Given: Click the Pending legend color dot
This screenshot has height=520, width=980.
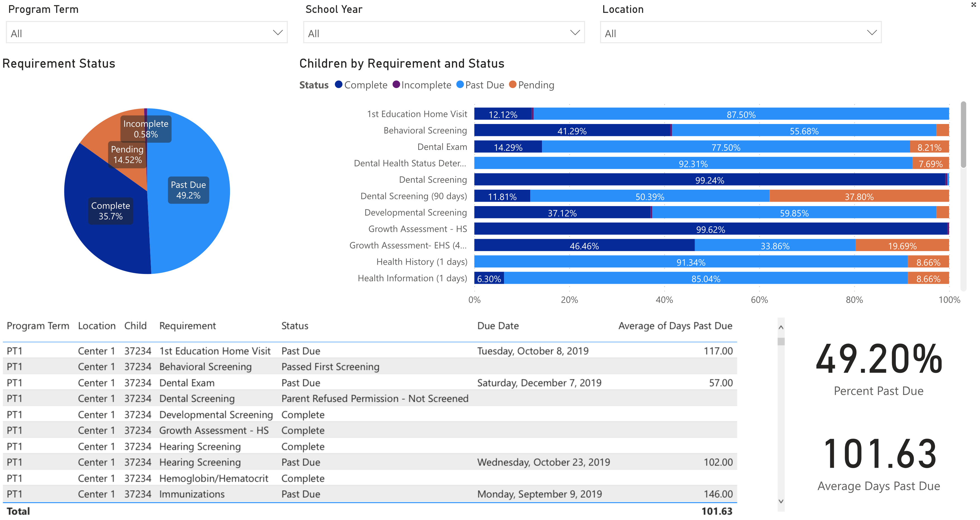Looking at the screenshot, I should coord(512,84).
